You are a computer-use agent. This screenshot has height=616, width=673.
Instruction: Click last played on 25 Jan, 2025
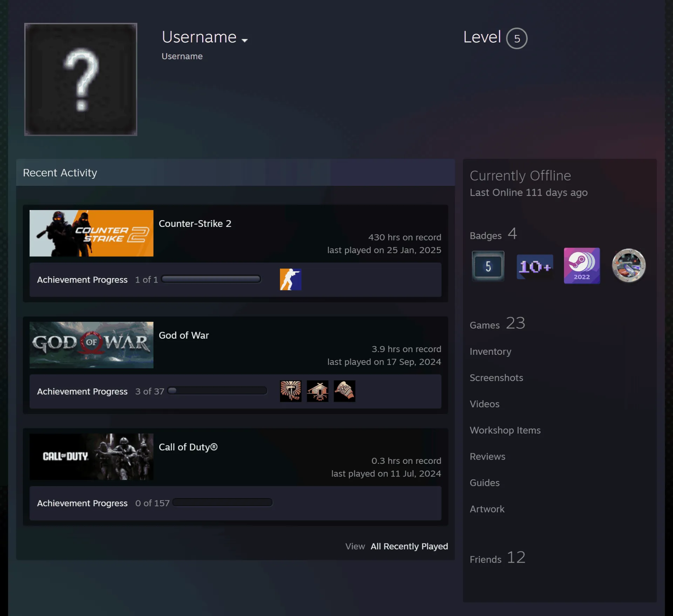point(384,250)
